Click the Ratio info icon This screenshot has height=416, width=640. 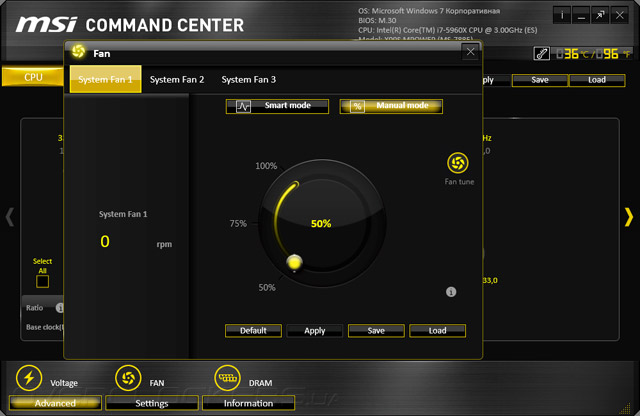tap(60, 308)
